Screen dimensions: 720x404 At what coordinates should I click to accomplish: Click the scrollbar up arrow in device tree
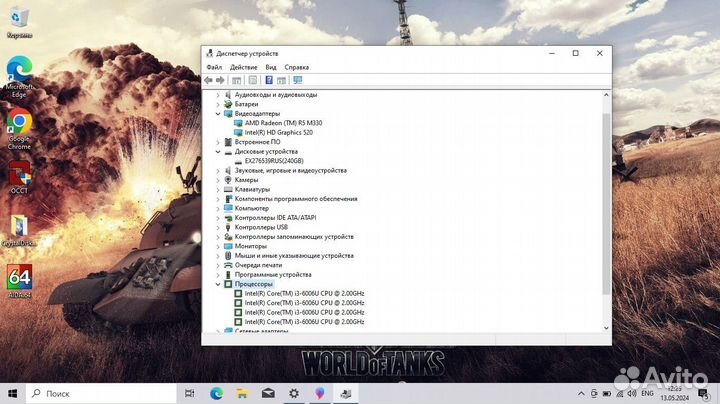[x=606, y=95]
